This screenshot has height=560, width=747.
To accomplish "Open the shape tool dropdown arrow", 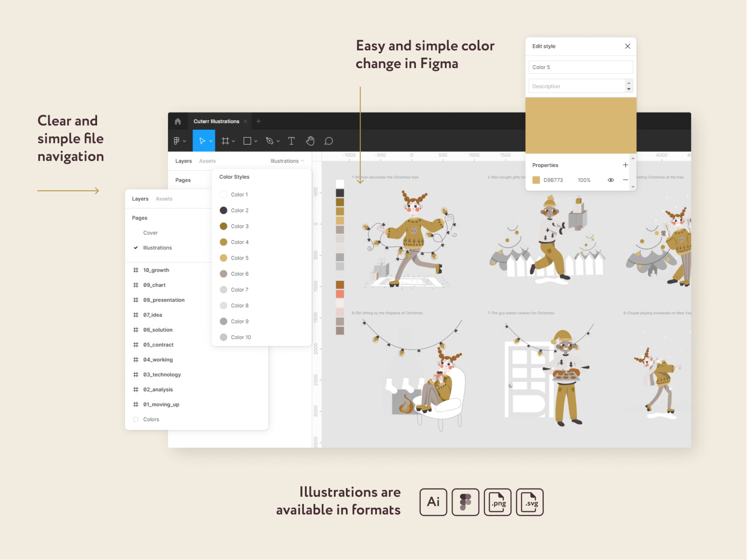I will coord(256,141).
